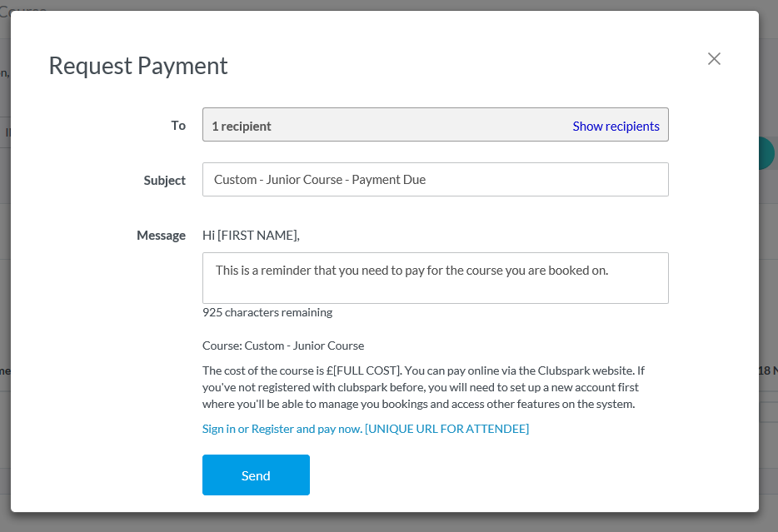Click the teal button behind the dialog
Image resolution: width=778 pixels, height=532 pixels.
(767, 153)
